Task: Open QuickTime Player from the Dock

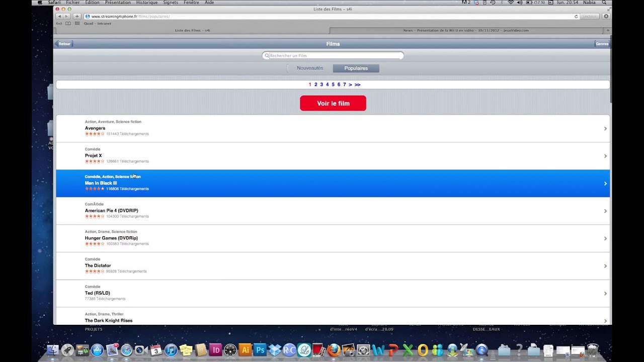Action: coord(482,350)
